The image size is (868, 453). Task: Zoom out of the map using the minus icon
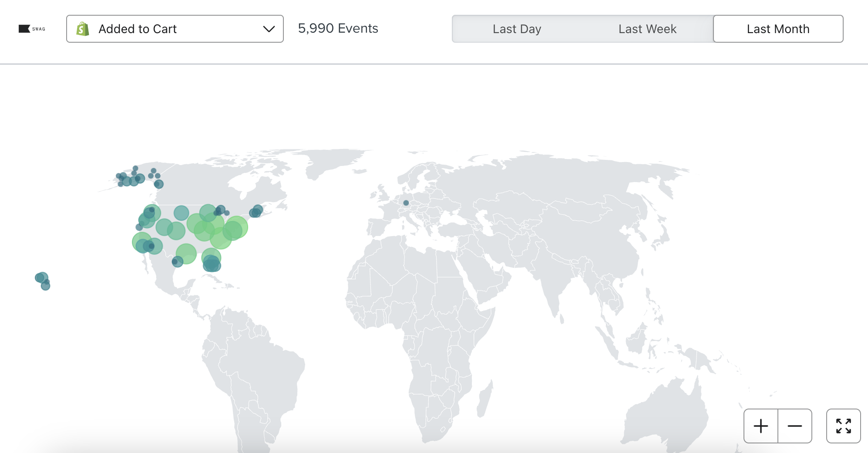point(794,426)
